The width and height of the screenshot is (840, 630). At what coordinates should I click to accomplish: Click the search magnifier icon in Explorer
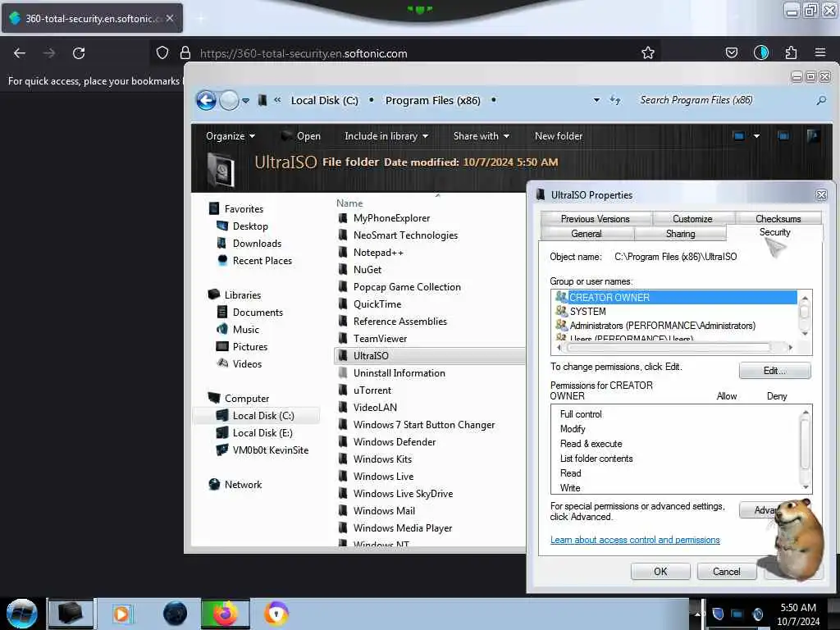(x=820, y=100)
